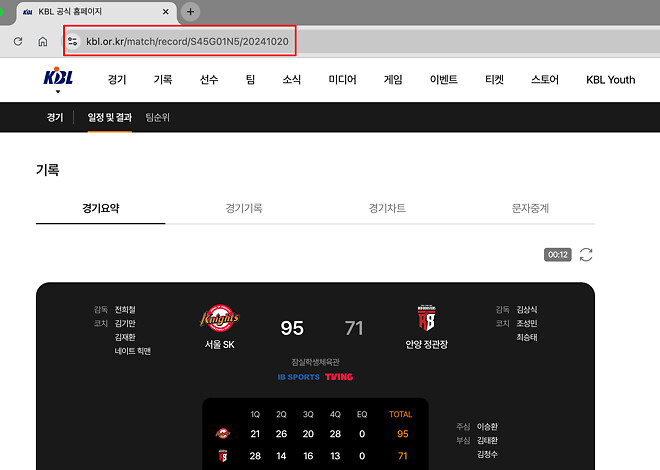
Task: Click head coach name 김상식
Action: point(527,310)
